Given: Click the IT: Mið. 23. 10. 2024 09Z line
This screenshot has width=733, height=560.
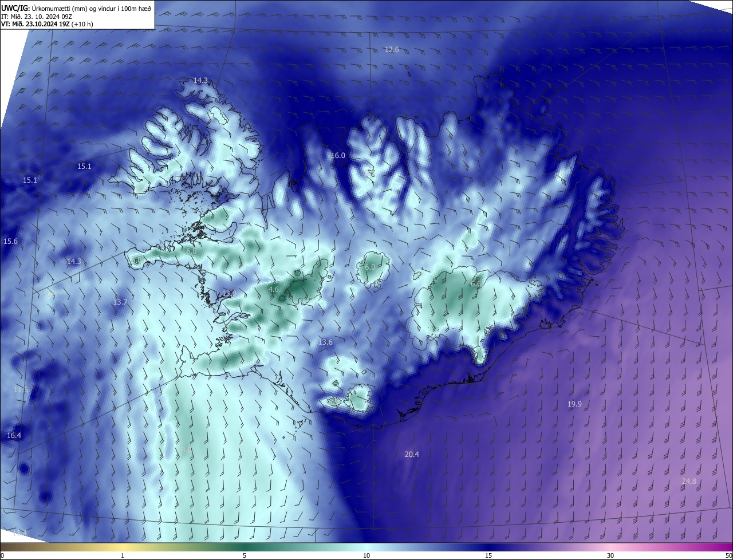Looking at the screenshot, I should tap(37, 17).
